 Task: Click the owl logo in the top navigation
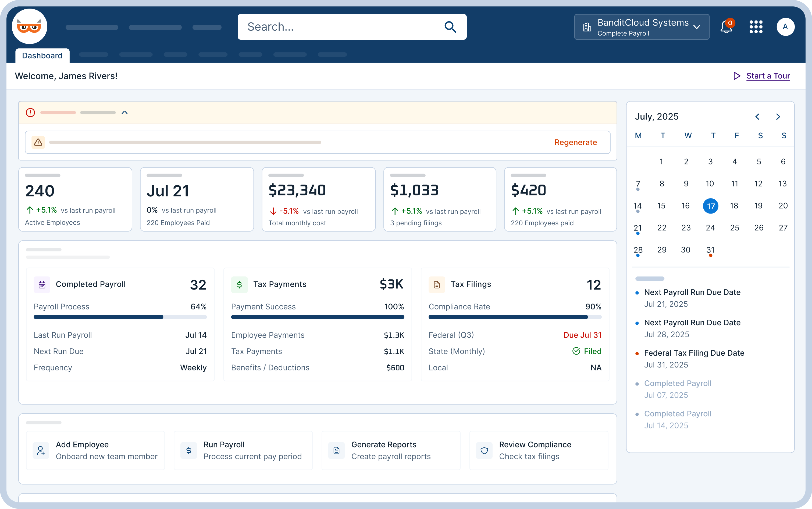click(x=29, y=26)
